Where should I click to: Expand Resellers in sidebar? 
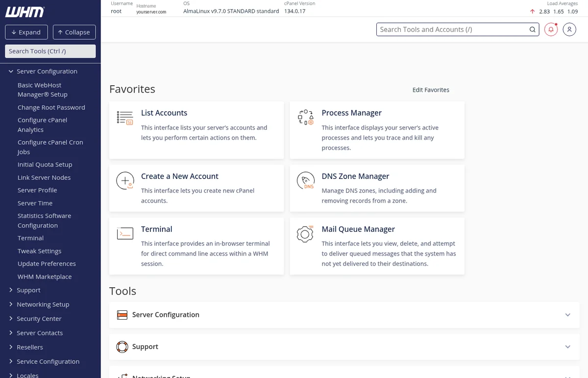tap(11, 347)
